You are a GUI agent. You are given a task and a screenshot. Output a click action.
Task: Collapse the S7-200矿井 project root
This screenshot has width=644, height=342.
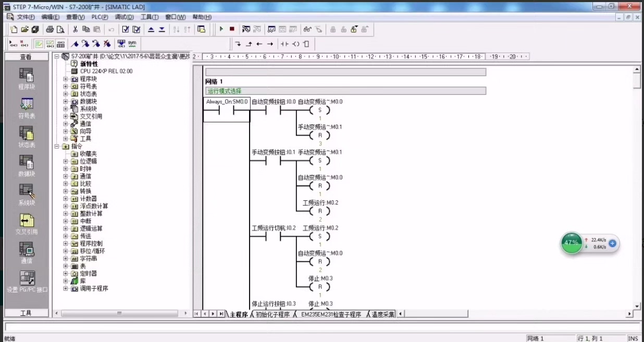(x=57, y=56)
